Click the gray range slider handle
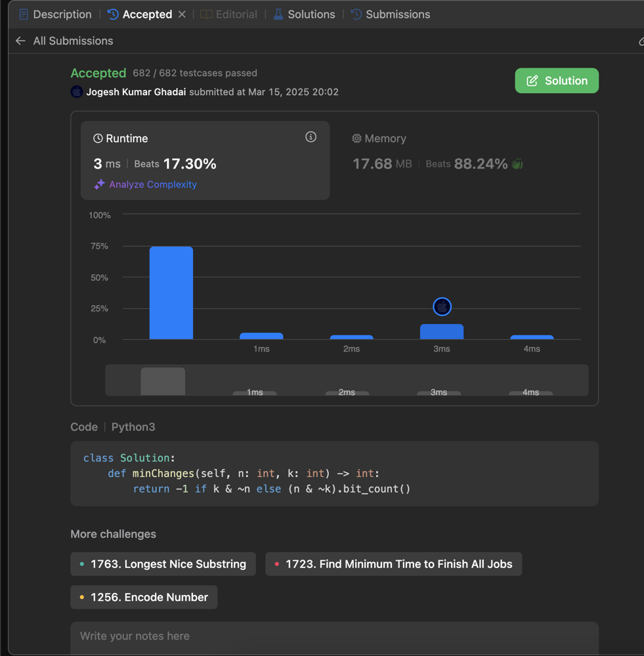The height and width of the screenshot is (656, 644). tap(163, 381)
